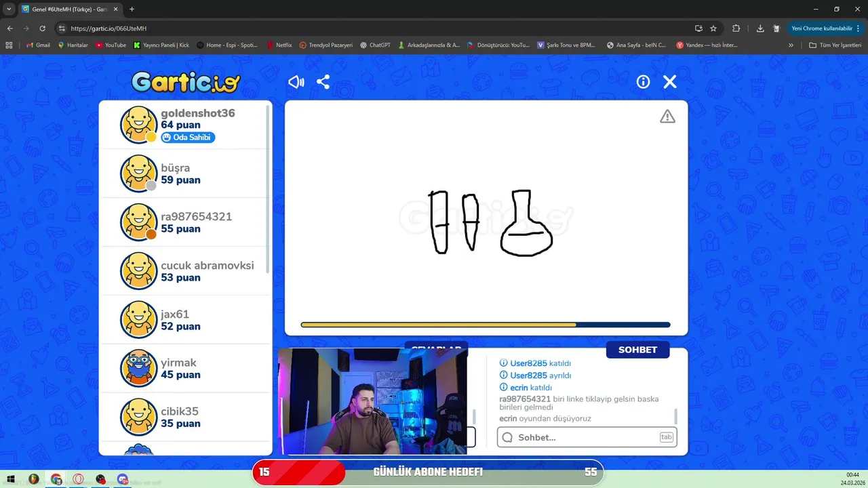
Task: Expand the tab search dropdown arrow
Action: point(9,9)
